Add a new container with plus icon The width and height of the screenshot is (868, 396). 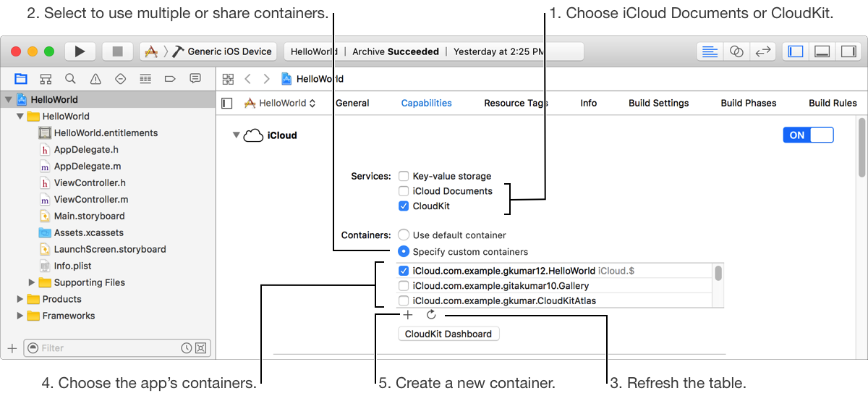point(408,314)
